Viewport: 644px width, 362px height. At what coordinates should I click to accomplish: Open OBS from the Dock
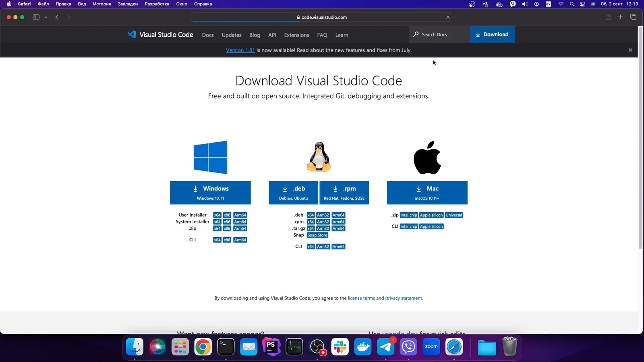(x=317, y=347)
